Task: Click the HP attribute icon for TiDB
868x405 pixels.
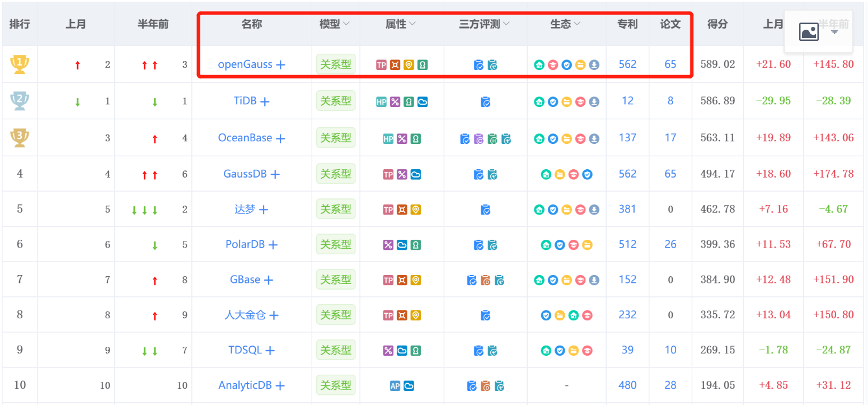Action: pos(382,102)
